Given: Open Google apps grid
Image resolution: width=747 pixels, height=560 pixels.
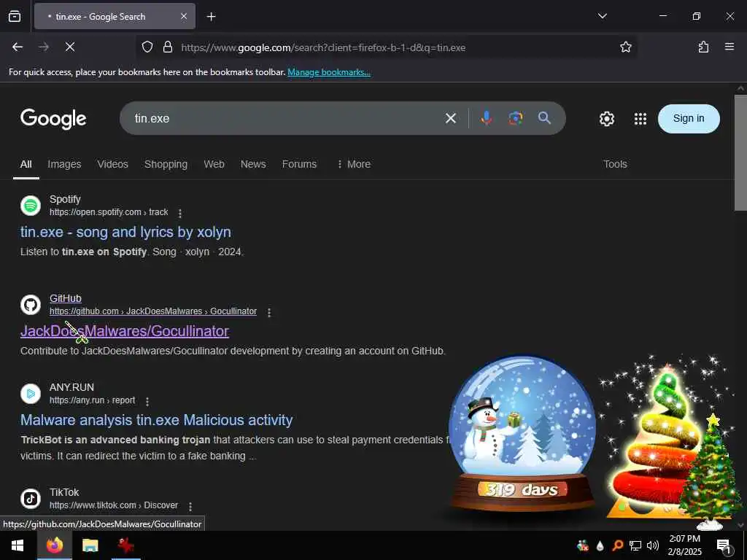Looking at the screenshot, I should pyautogui.click(x=640, y=119).
